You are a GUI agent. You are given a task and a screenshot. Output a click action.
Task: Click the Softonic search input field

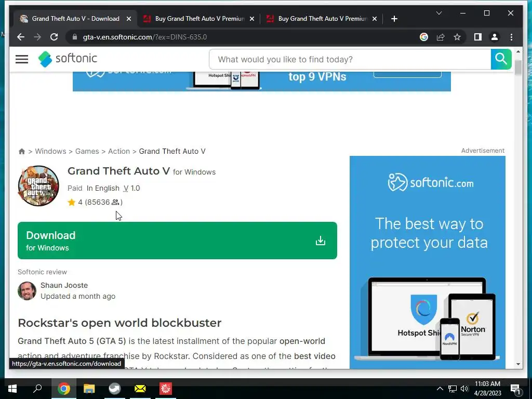[350, 59]
